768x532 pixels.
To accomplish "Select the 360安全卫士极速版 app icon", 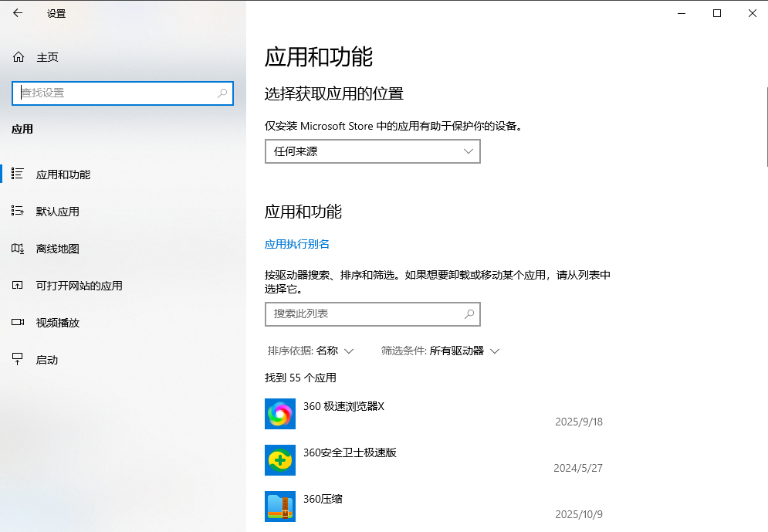I will point(279,459).
